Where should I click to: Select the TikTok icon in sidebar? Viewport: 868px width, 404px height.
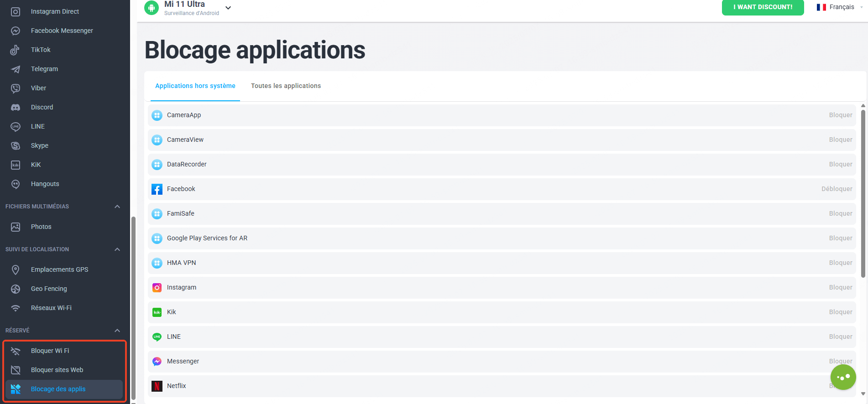pos(16,50)
